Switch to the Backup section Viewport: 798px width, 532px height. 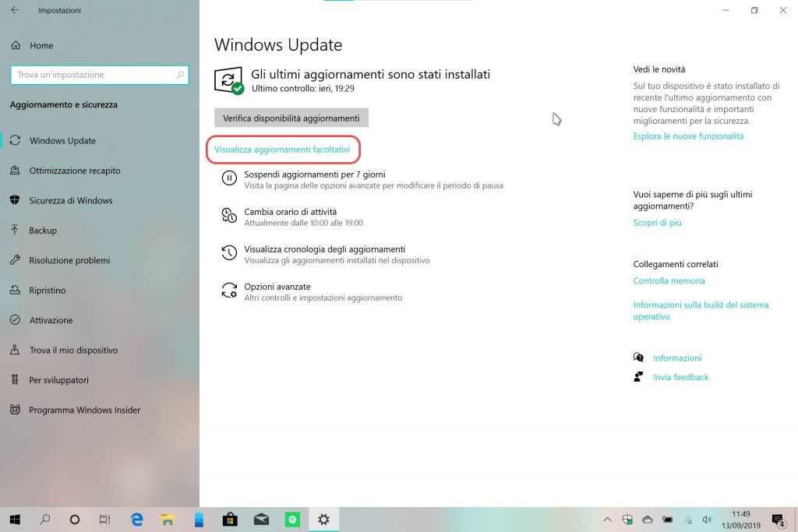16,230
